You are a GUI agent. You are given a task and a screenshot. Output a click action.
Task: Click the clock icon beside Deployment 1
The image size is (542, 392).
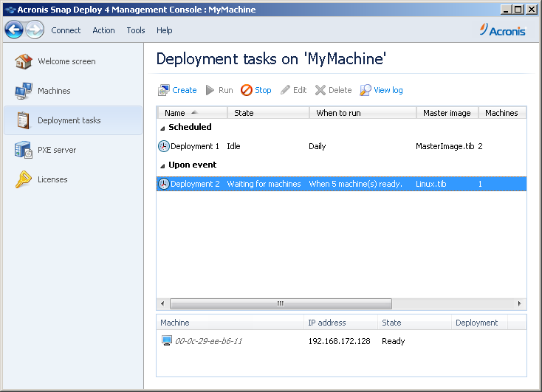pos(163,146)
